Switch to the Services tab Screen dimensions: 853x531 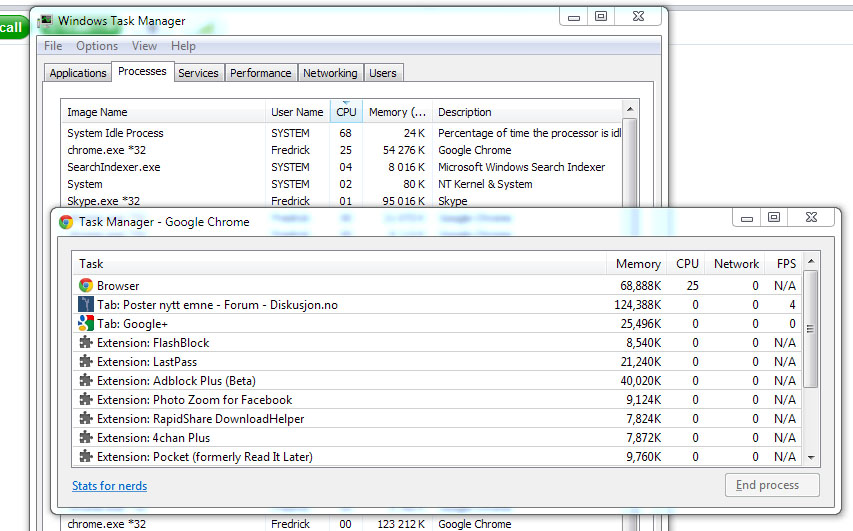[198, 73]
